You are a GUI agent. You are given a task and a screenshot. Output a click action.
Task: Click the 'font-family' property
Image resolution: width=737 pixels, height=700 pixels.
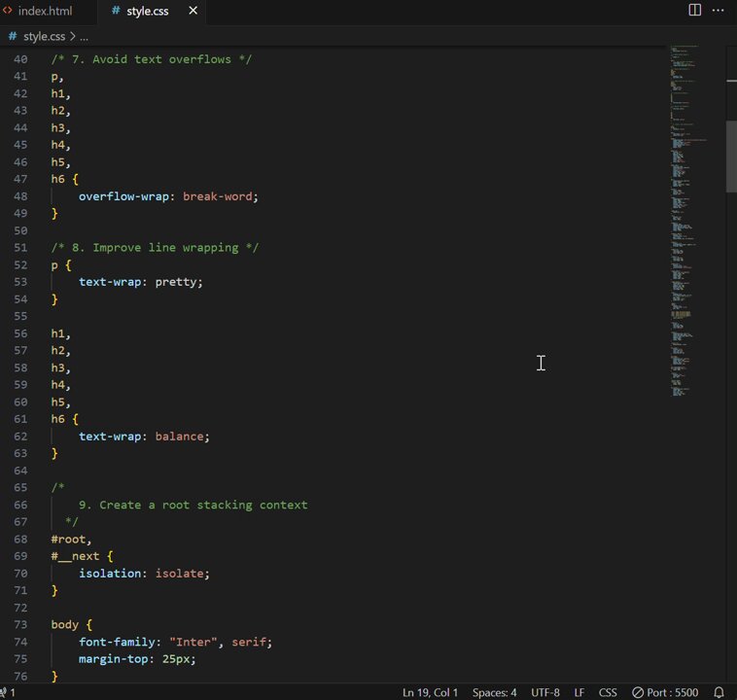click(117, 642)
